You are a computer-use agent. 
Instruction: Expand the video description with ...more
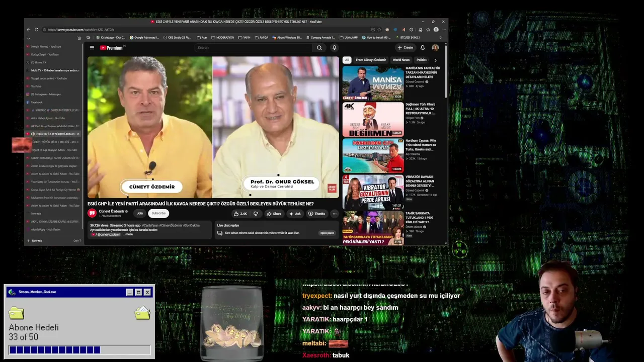pyautogui.click(x=128, y=234)
